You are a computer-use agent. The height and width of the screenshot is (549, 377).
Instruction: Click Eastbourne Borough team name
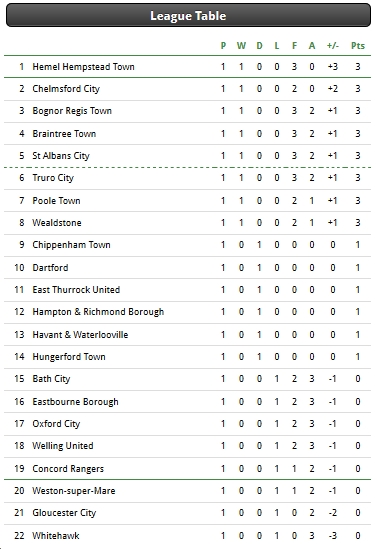tap(75, 402)
